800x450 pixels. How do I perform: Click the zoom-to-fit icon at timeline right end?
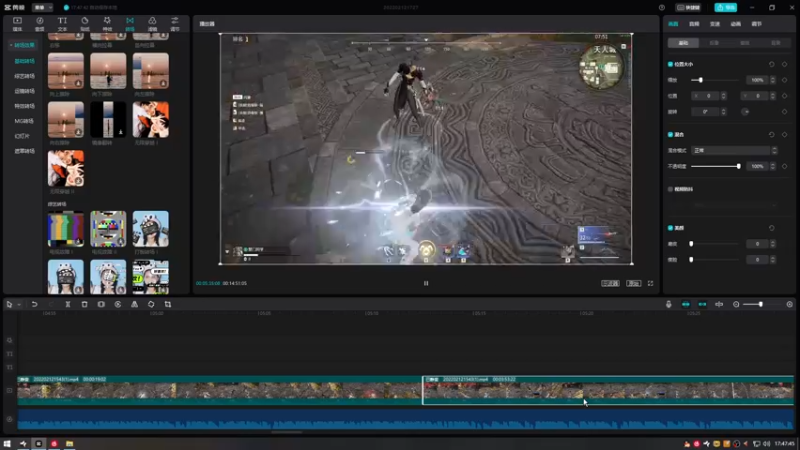[790, 304]
